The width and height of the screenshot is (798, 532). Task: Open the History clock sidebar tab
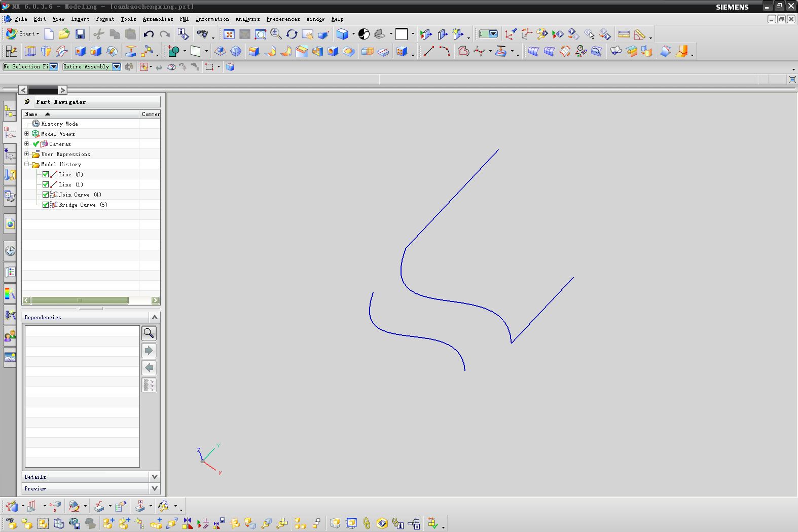(10, 251)
